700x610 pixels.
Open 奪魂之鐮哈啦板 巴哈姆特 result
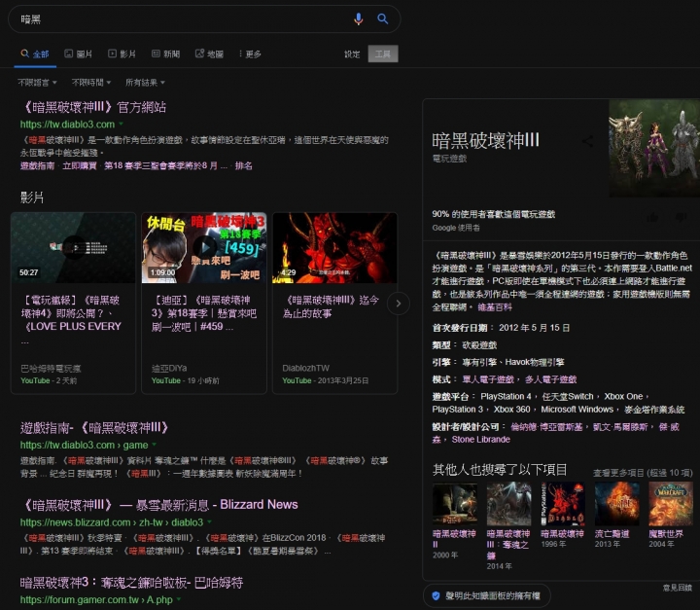click(x=131, y=583)
